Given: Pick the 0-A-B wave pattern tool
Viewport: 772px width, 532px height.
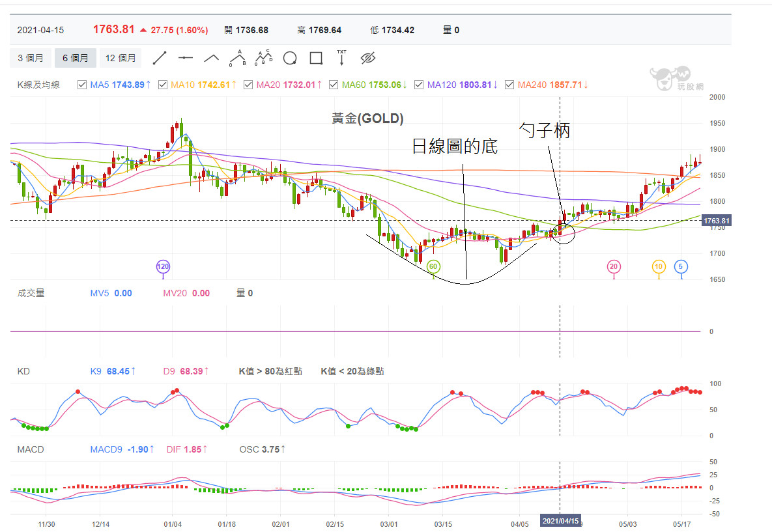Looking at the screenshot, I should (x=237, y=58).
